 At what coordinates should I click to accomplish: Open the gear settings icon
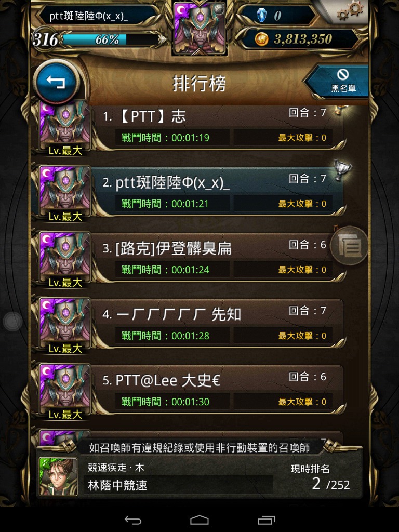350,10
